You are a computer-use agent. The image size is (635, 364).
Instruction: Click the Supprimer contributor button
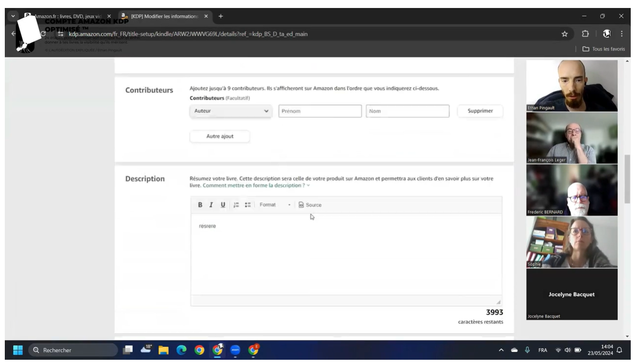coord(480,111)
